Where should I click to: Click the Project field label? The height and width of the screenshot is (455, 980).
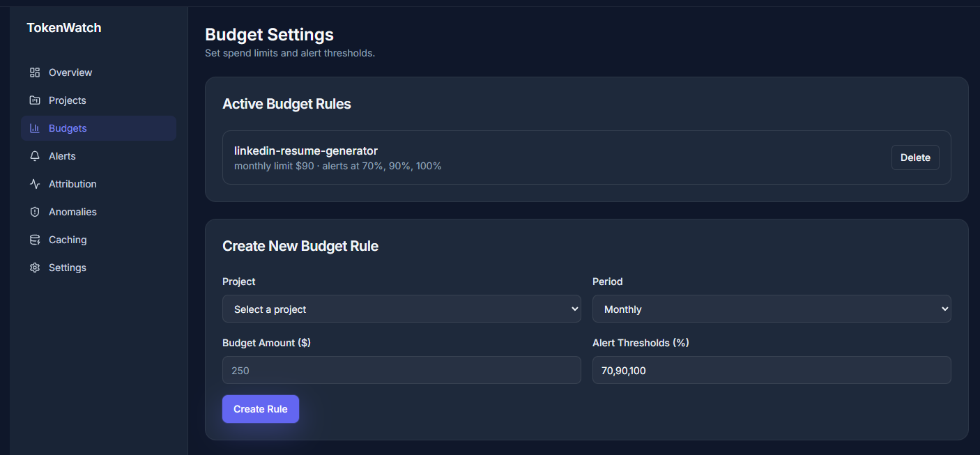tap(239, 282)
